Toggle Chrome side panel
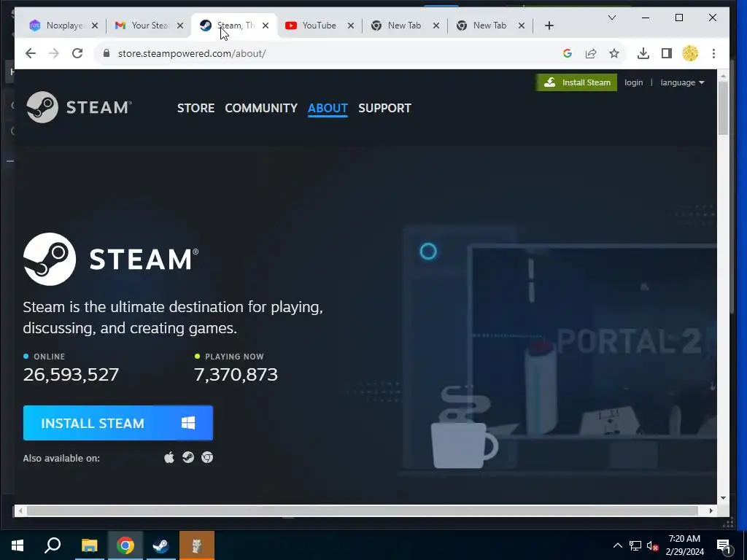This screenshot has width=747, height=560. [x=667, y=53]
